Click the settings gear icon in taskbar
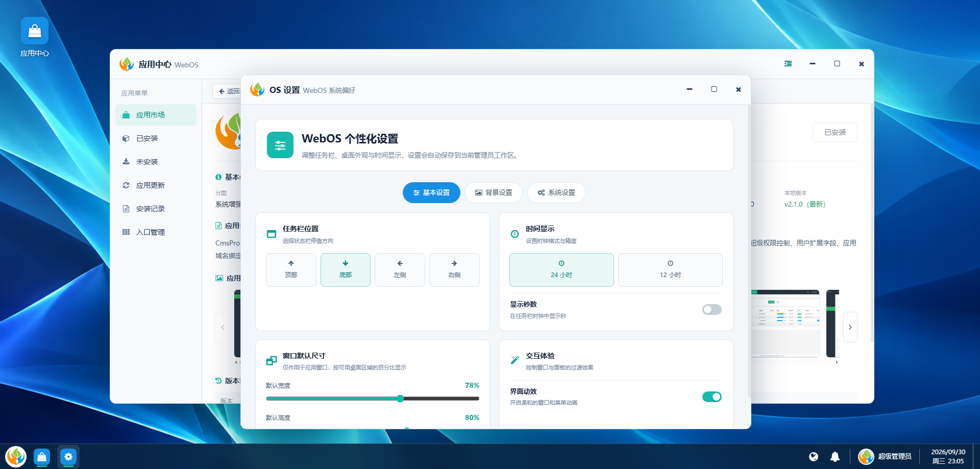This screenshot has height=469, width=980. coord(68,456)
